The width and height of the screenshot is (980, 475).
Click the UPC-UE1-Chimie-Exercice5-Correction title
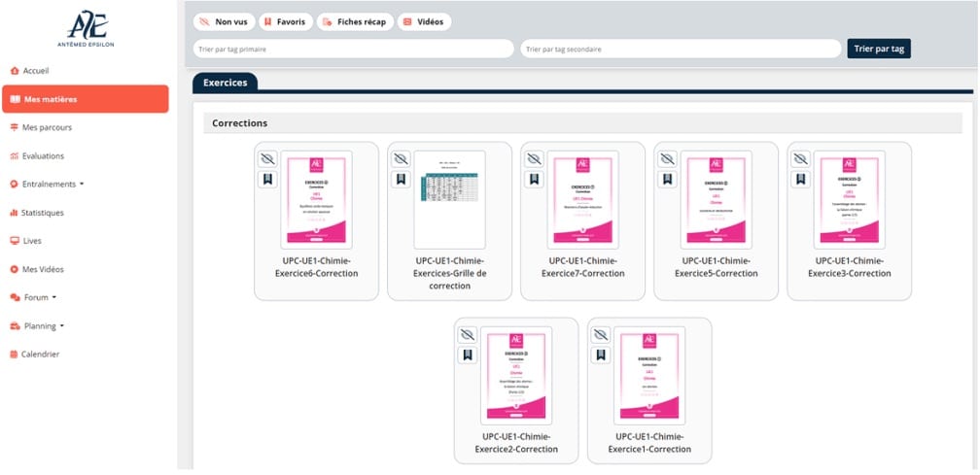(716, 267)
